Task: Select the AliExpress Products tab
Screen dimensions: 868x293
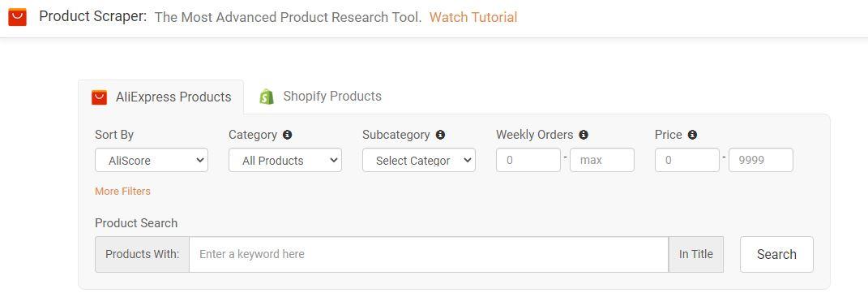Action: pos(161,97)
